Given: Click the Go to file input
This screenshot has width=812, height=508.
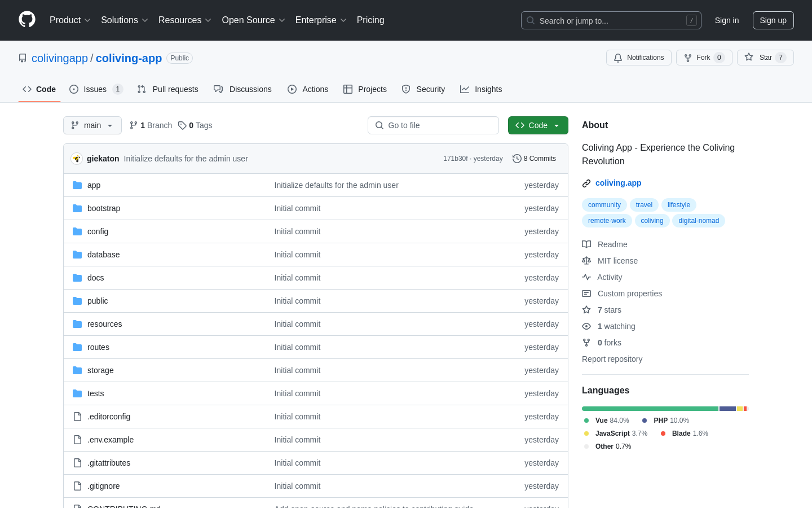Looking at the screenshot, I should [x=433, y=125].
